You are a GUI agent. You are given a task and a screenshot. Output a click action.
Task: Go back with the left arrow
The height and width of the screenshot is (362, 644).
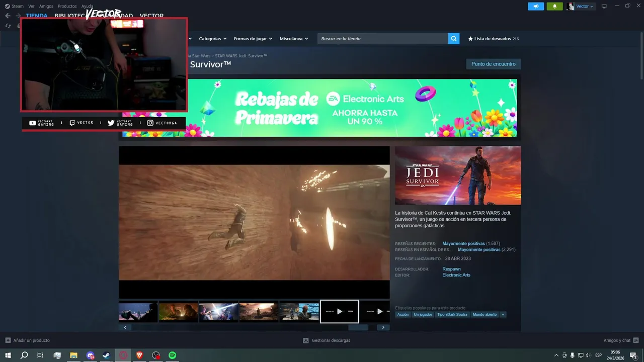click(x=8, y=16)
